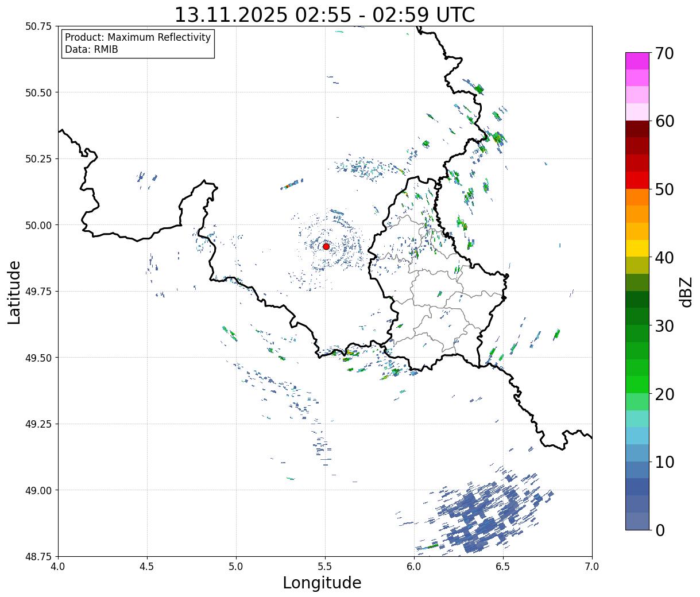Click the 'Latitude' axis label

(14, 292)
